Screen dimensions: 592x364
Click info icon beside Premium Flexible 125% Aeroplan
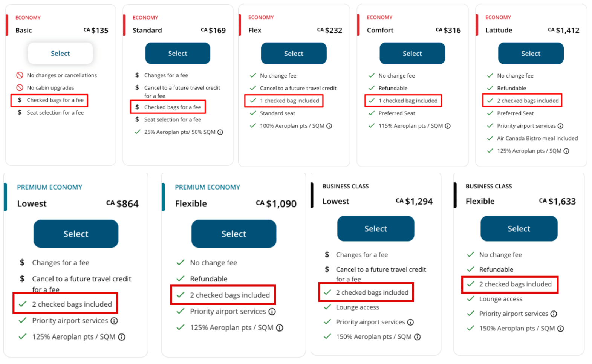[x=279, y=328]
